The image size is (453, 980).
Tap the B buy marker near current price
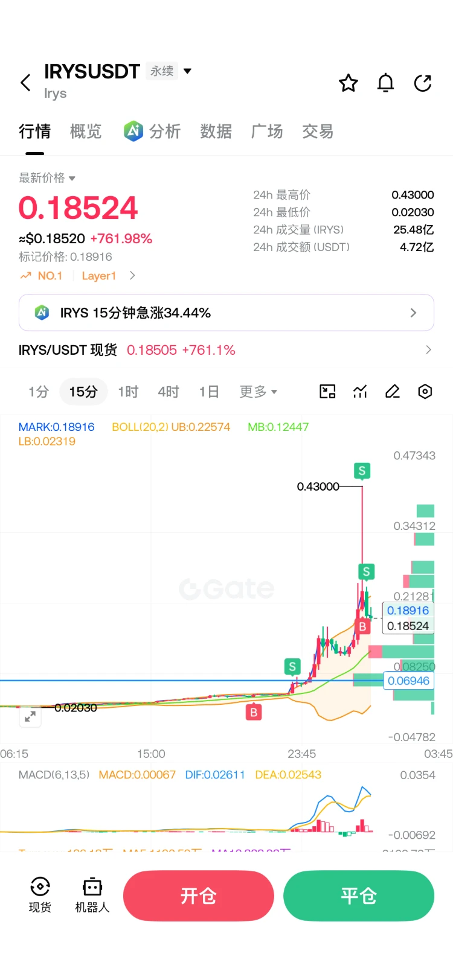(362, 626)
